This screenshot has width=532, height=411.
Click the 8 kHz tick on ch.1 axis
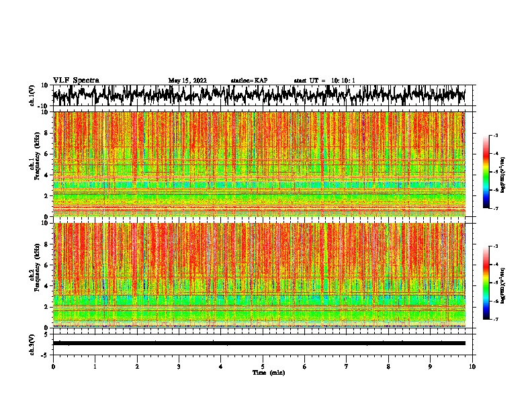[x=46, y=133]
